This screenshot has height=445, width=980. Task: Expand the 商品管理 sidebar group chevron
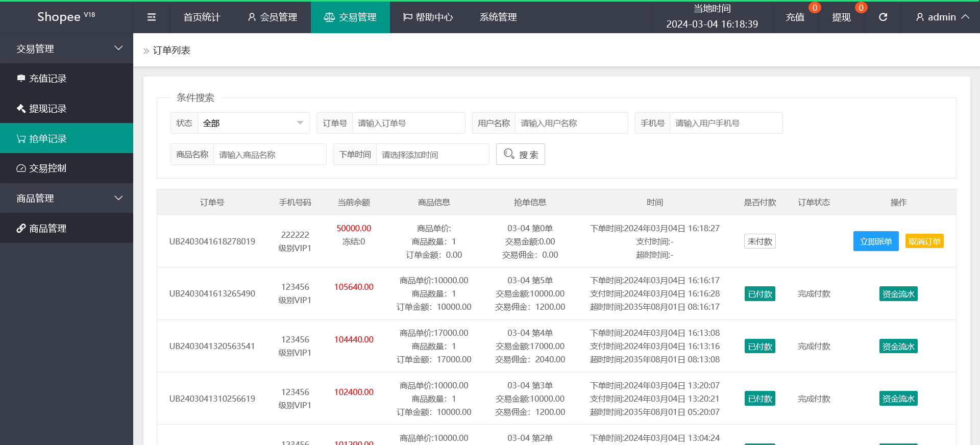pos(118,199)
